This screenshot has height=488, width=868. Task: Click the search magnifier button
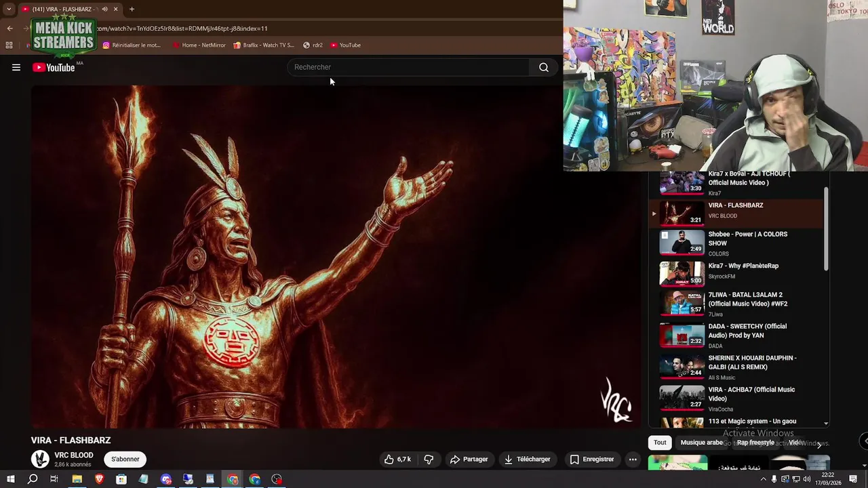(543, 67)
